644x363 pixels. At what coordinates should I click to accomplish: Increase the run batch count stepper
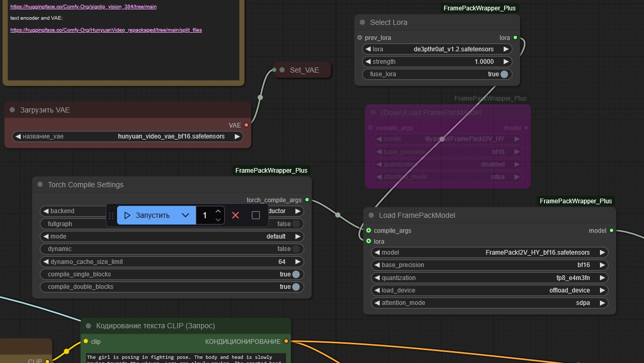click(218, 211)
